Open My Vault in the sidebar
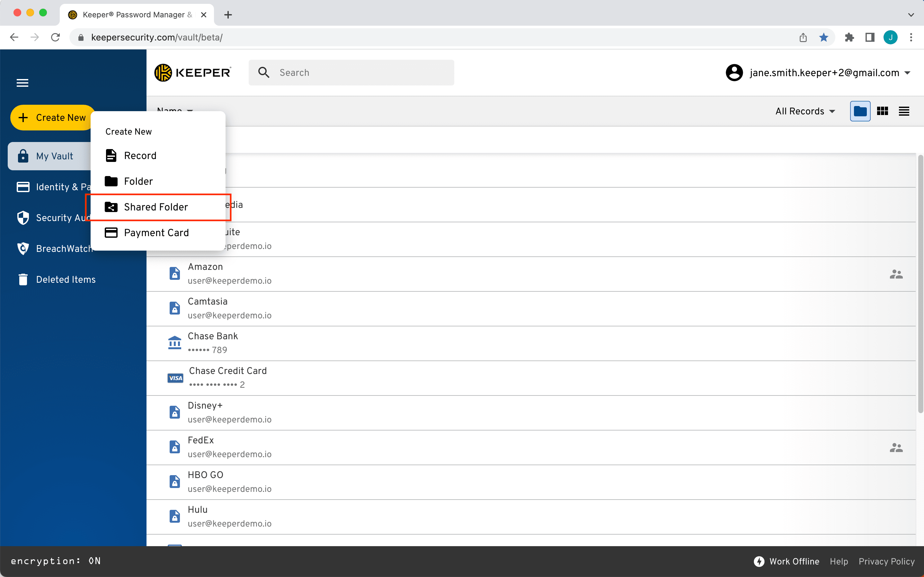This screenshot has height=577, width=924. click(x=49, y=156)
